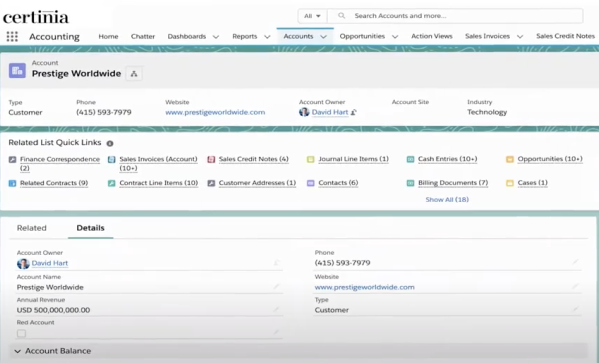Click Show All (18) link

pos(447,199)
